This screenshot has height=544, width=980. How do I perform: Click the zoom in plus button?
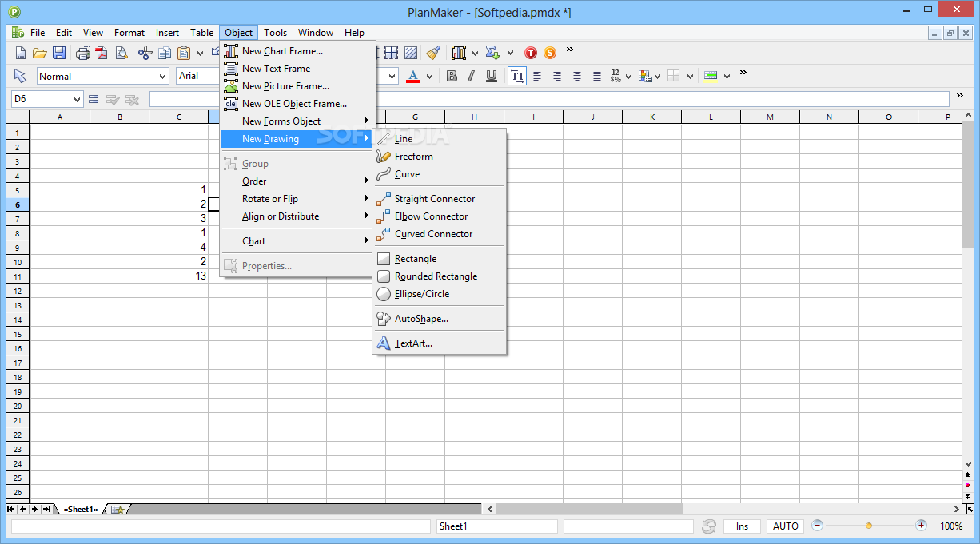pyautogui.click(x=921, y=526)
